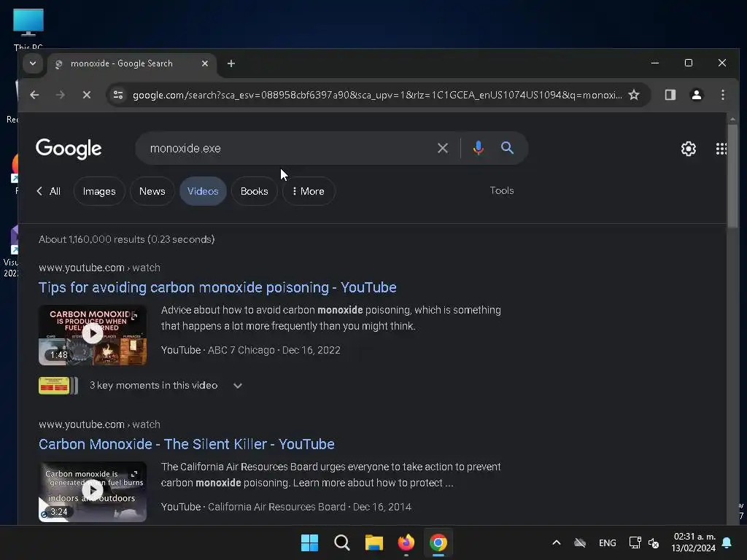The image size is (747, 560).
Task: Click the Chrome back arrow button
Action: pyautogui.click(x=34, y=95)
